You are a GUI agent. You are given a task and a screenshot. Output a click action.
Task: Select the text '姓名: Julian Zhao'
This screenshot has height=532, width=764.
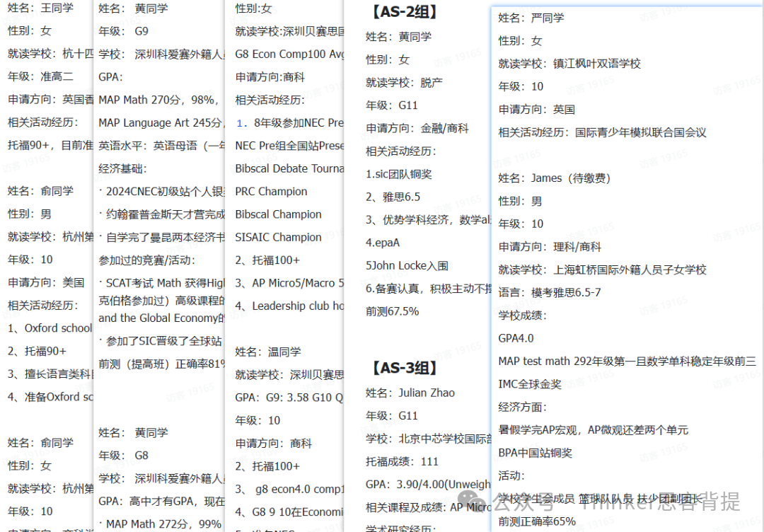[x=410, y=393]
